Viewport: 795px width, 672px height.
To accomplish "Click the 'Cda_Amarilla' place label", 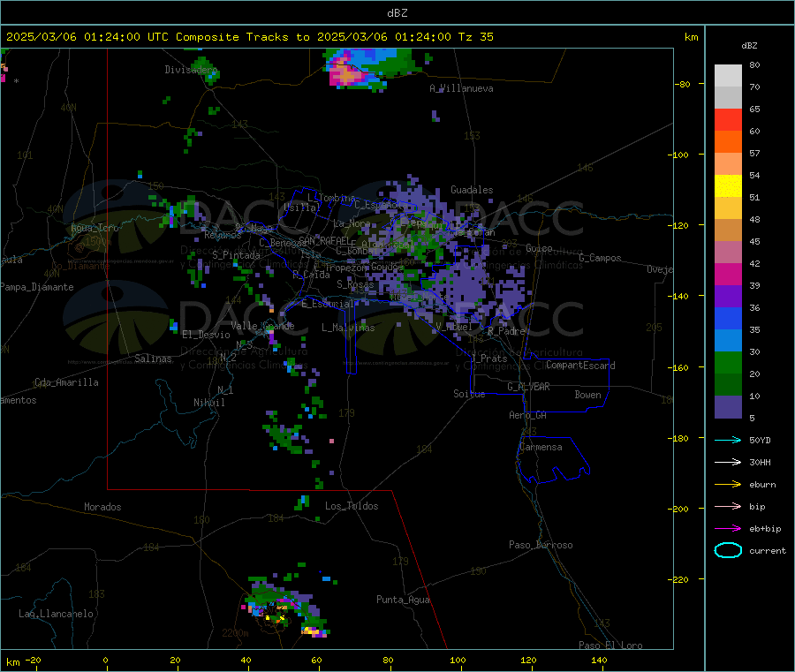I will pos(66,382).
